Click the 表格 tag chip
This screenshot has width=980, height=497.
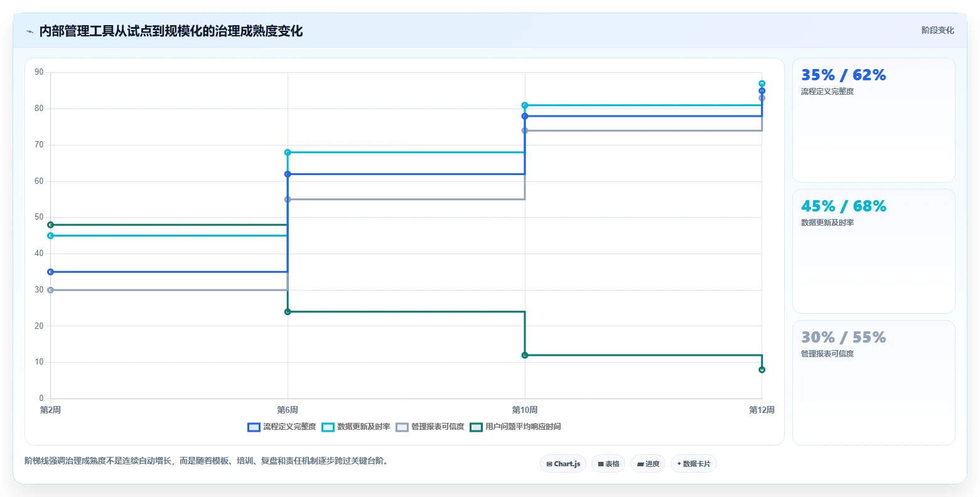[x=608, y=464]
